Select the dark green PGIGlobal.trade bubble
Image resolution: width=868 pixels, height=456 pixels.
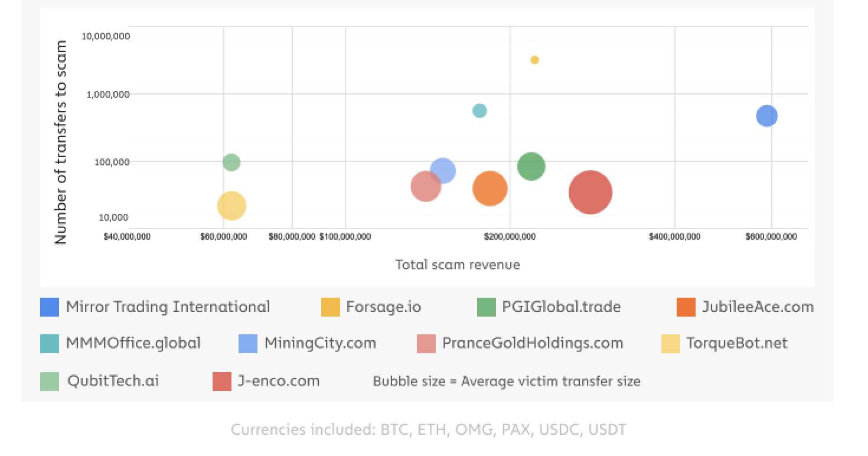(531, 167)
